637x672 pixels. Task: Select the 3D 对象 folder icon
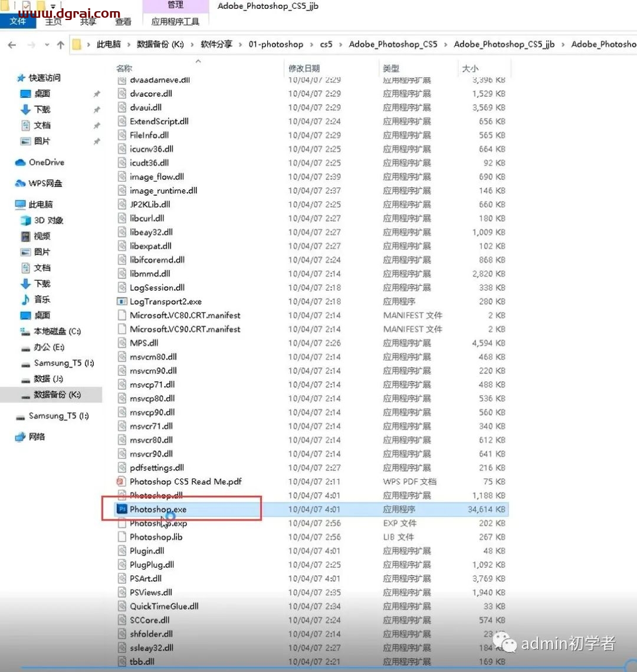25,220
